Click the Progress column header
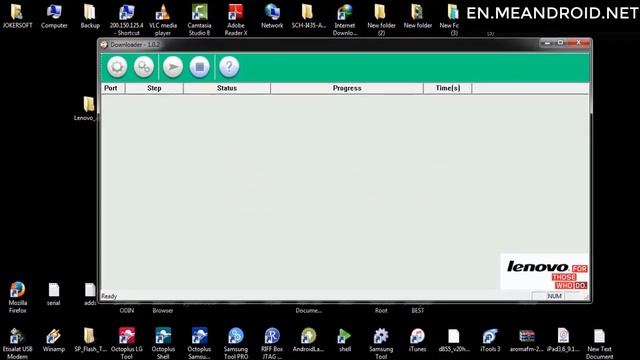Screen dimensions: 640x360 click(x=347, y=88)
